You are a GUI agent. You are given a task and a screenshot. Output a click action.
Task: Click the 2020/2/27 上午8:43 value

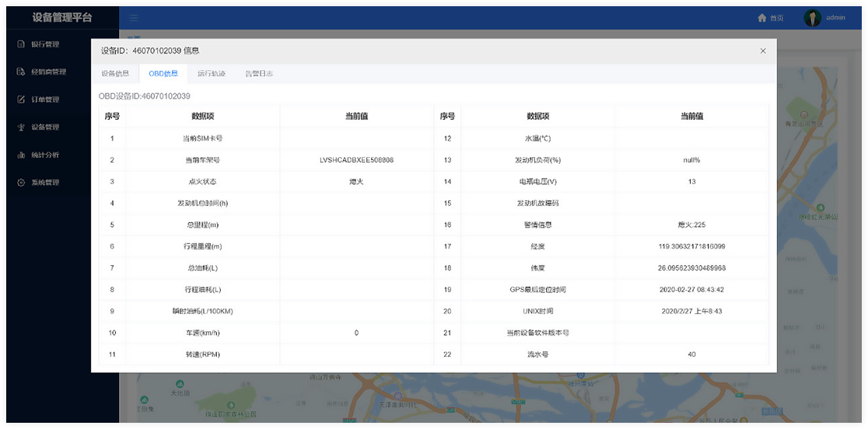tap(691, 311)
